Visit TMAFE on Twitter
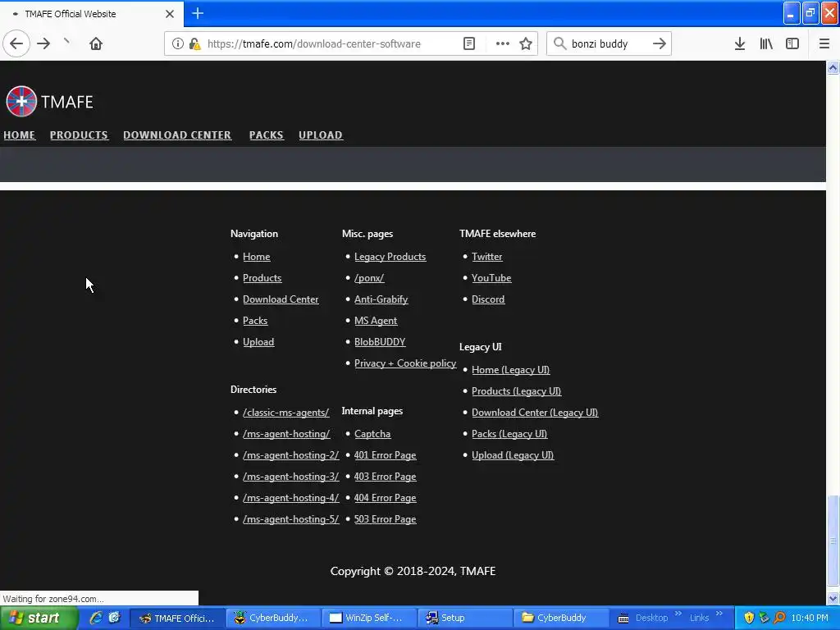The width and height of the screenshot is (840, 630). 487,257
